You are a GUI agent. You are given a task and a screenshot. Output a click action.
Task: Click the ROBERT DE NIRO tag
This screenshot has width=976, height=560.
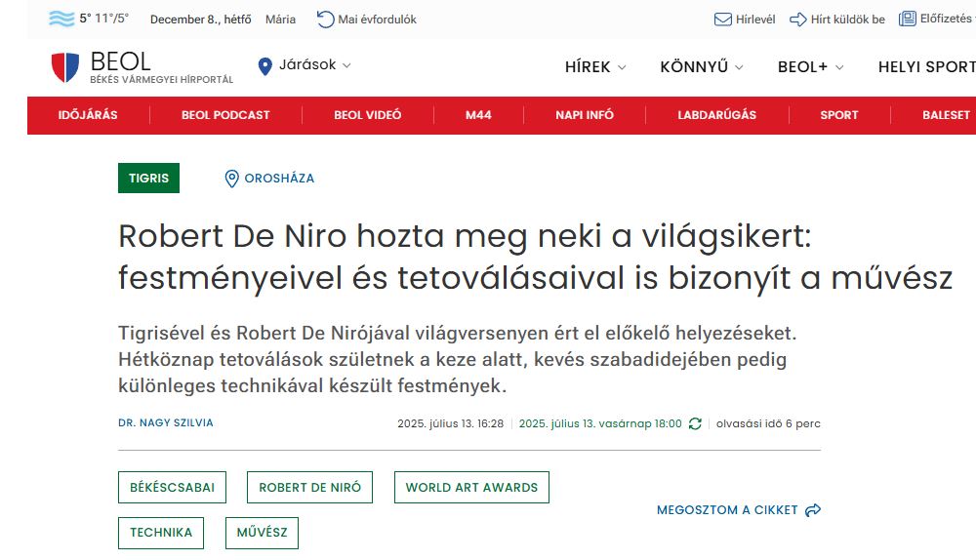tap(309, 488)
